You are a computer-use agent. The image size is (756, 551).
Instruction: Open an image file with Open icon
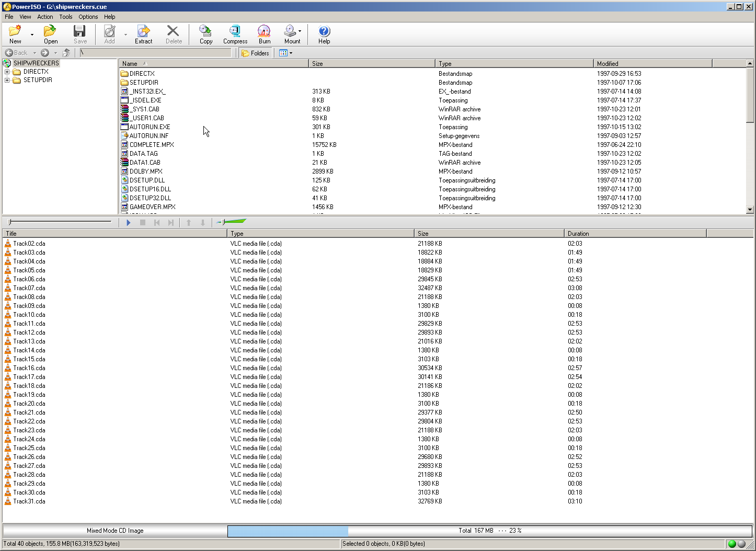pyautogui.click(x=50, y=35)
